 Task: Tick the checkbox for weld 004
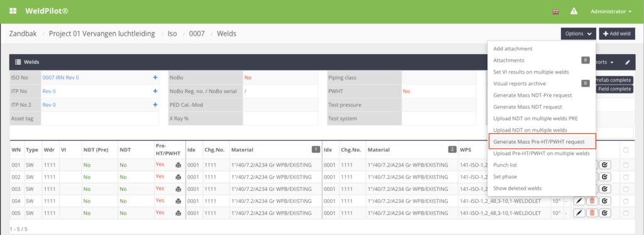tap(626, 201)
